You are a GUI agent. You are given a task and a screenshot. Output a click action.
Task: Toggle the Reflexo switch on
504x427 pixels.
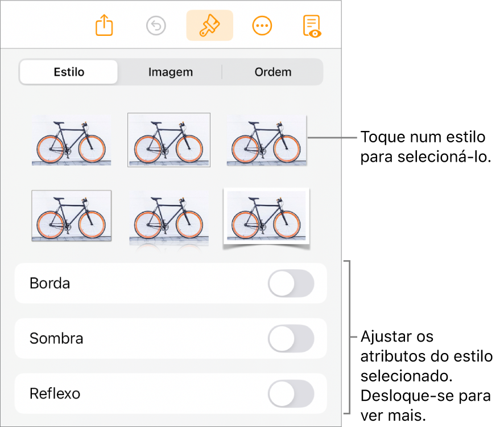(291, 393)
